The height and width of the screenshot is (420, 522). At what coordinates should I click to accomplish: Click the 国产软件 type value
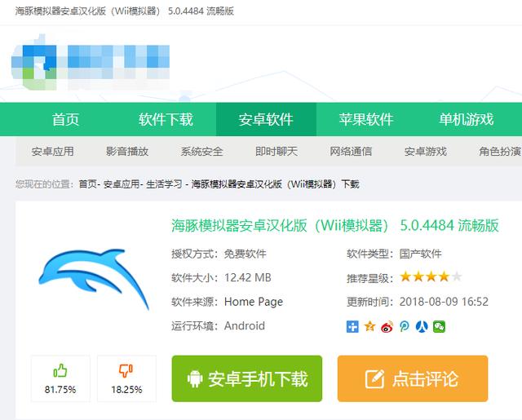click(421, 254)
